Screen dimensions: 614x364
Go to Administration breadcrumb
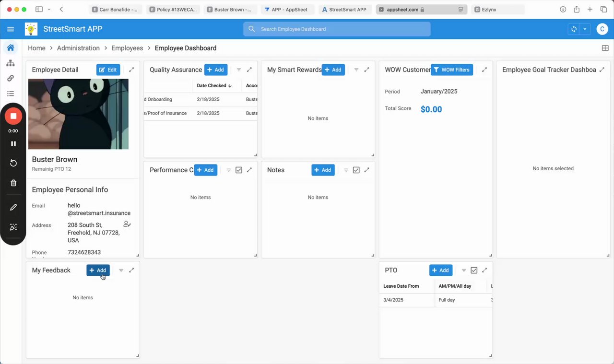78,48
